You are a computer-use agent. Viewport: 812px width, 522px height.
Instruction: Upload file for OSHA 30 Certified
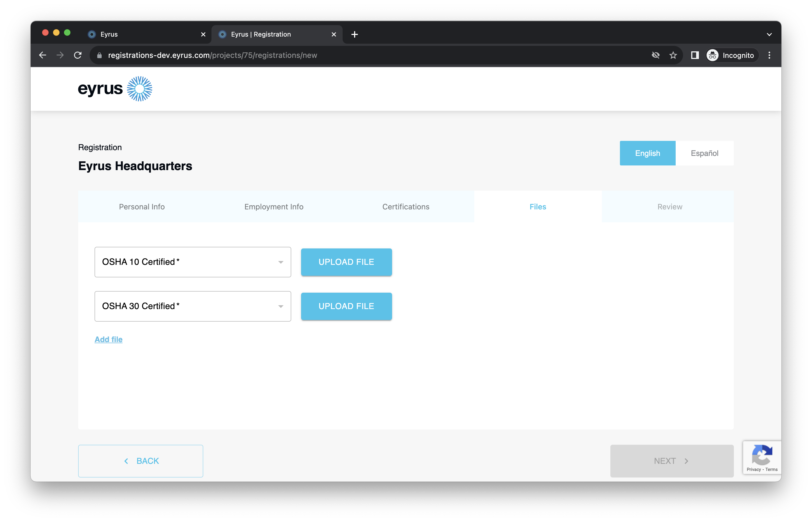tap(346, 306)
